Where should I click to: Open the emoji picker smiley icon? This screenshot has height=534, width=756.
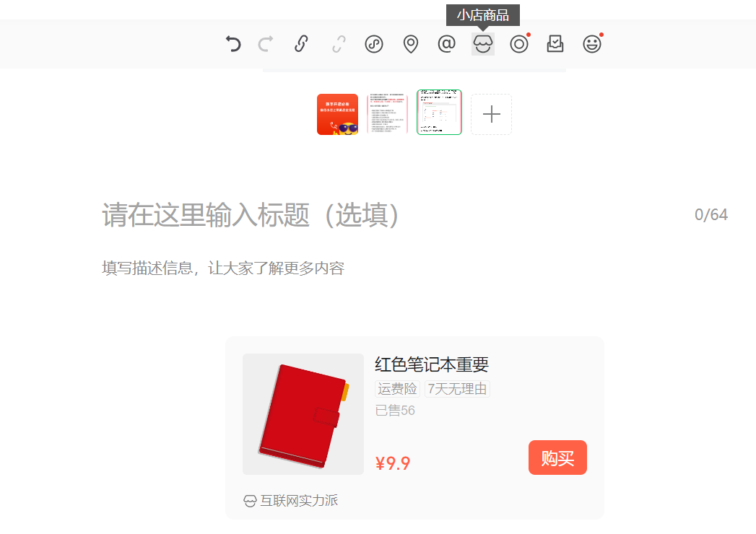(591, 44)
